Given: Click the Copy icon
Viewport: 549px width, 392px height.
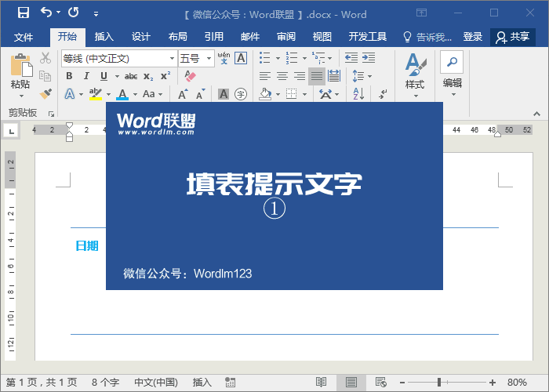Looking at the screenshot, I should (x=45, y=76).
